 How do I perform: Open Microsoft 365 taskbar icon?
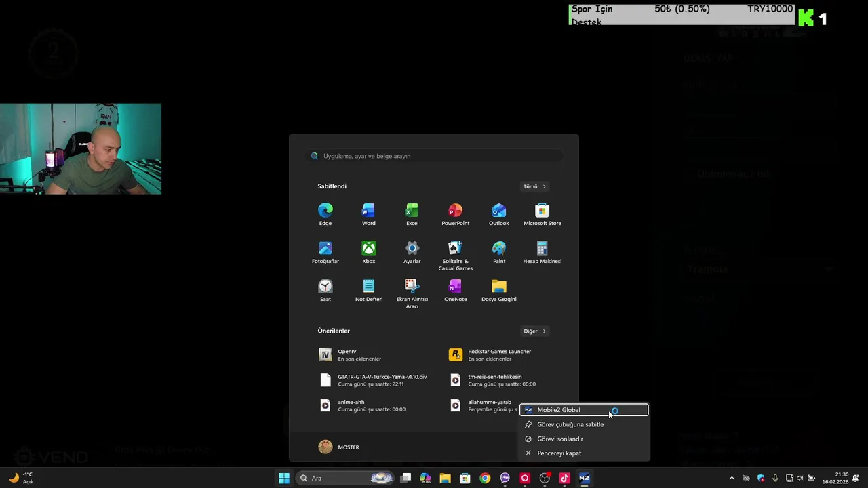point(425,478)
